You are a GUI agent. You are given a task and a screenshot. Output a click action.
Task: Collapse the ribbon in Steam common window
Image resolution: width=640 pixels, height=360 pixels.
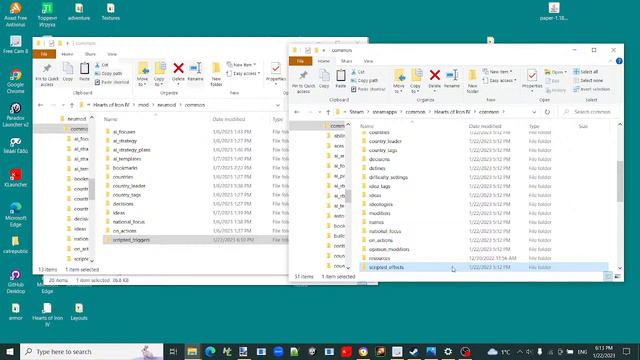point(611,61)
